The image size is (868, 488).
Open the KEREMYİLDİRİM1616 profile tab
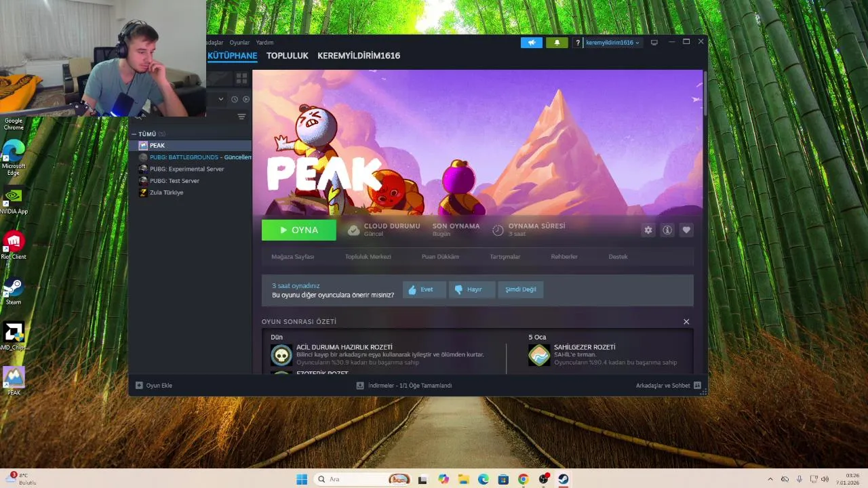[x=359, y=56]
